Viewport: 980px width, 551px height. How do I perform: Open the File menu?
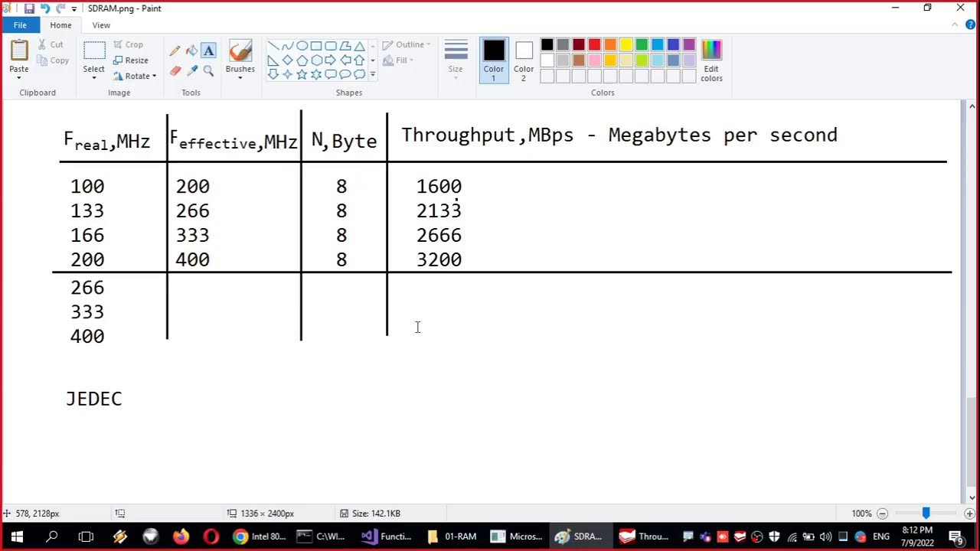tap(20, 24)
